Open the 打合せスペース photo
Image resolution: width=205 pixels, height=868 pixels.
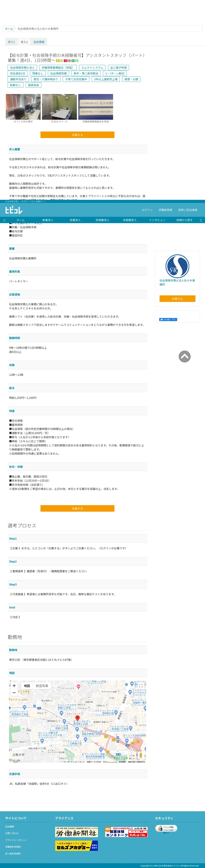point(59,107)
